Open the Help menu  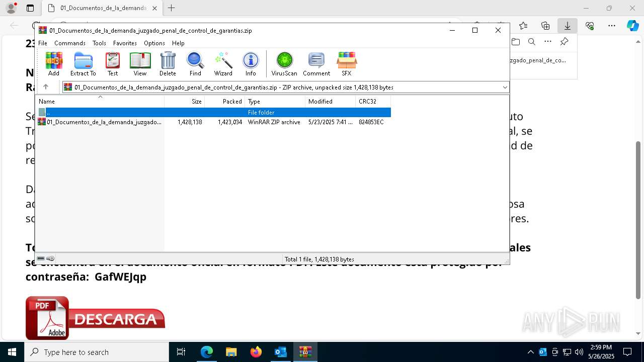click(178, 43)
